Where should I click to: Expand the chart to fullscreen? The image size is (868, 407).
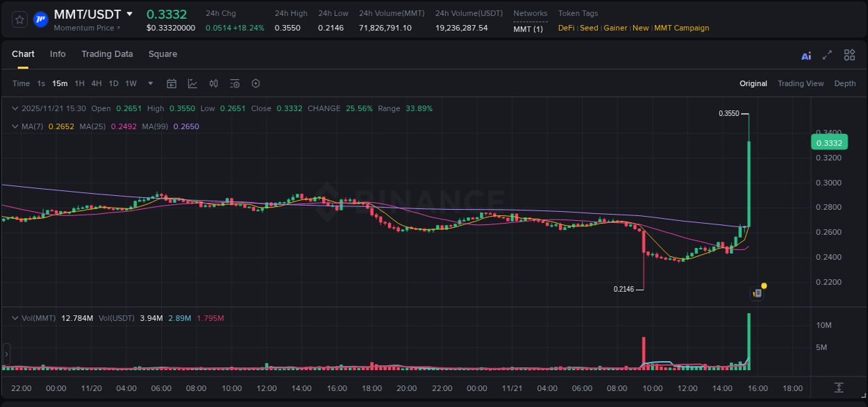[x=827, y=55]
